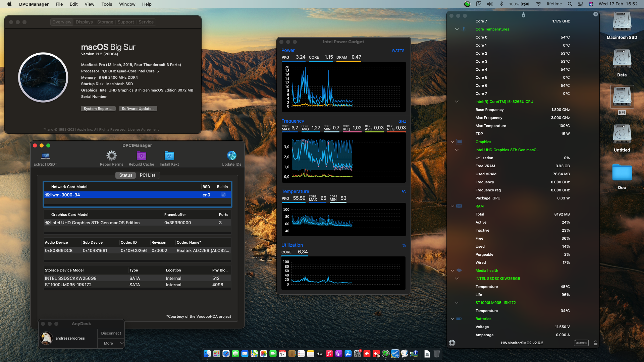The height and width of the screenshot is (362, 644).
Task: Open the Doc folder on desktop
Action: point(622,173)
